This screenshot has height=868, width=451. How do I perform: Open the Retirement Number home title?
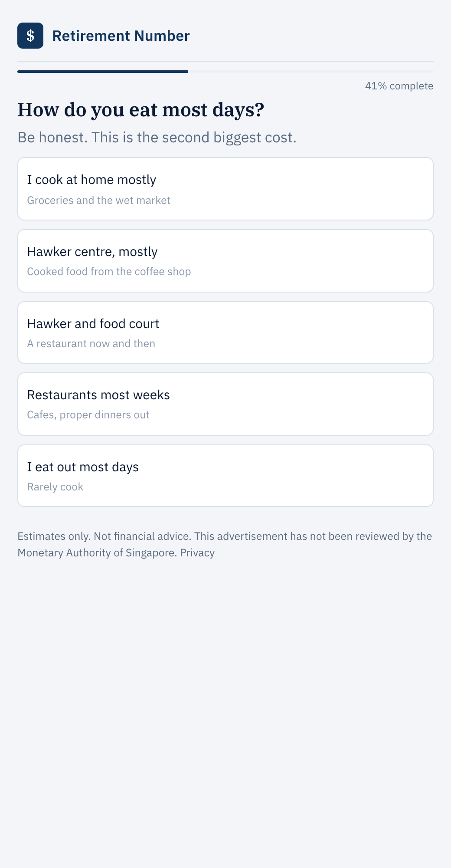pyautogui.click(x=121, y=36)
